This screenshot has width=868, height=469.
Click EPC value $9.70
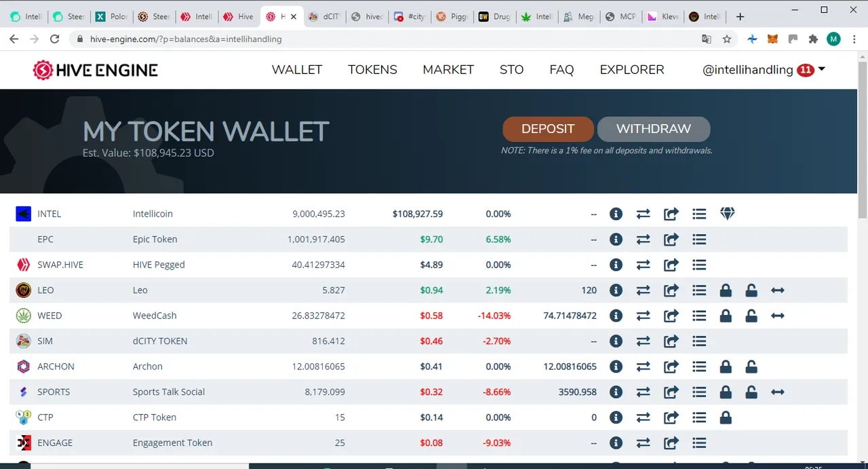[431, 239]
